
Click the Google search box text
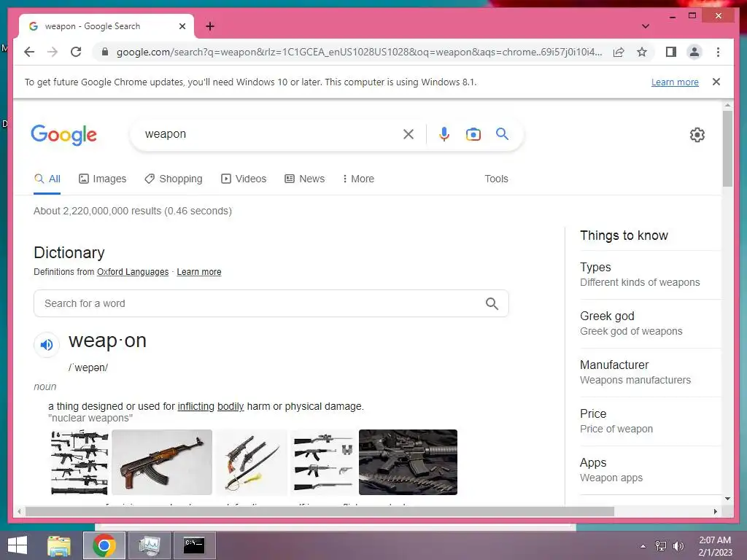coord(166,134)
